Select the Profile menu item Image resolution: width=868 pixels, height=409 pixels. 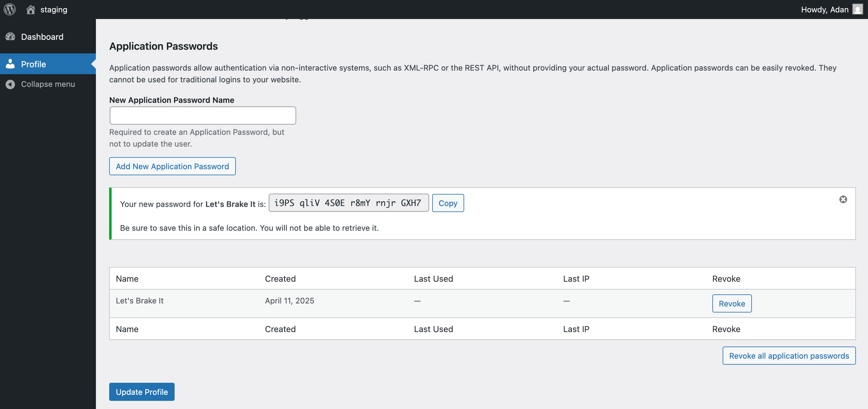(x=48, y=64)
